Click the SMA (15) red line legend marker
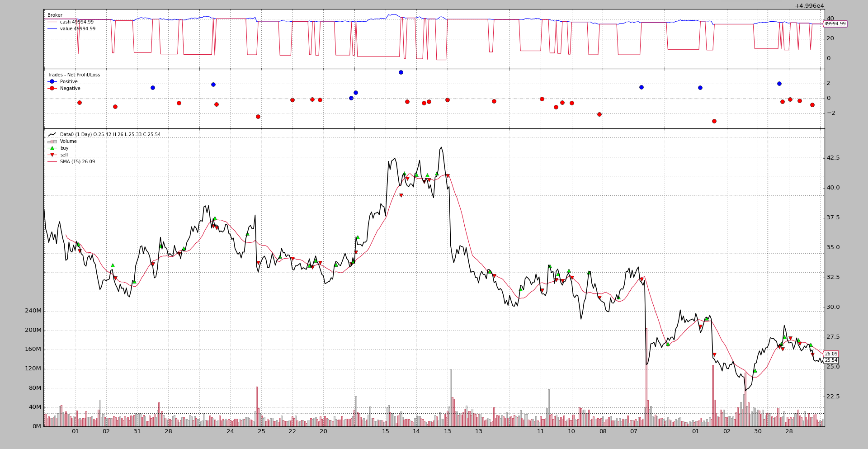 click(52, 162)
